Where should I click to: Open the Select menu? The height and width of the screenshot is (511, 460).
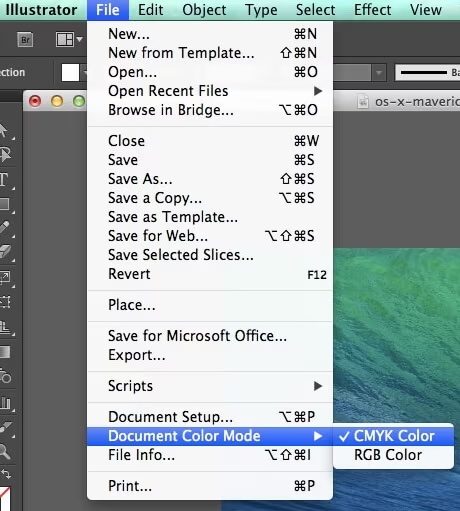(315, 10)
